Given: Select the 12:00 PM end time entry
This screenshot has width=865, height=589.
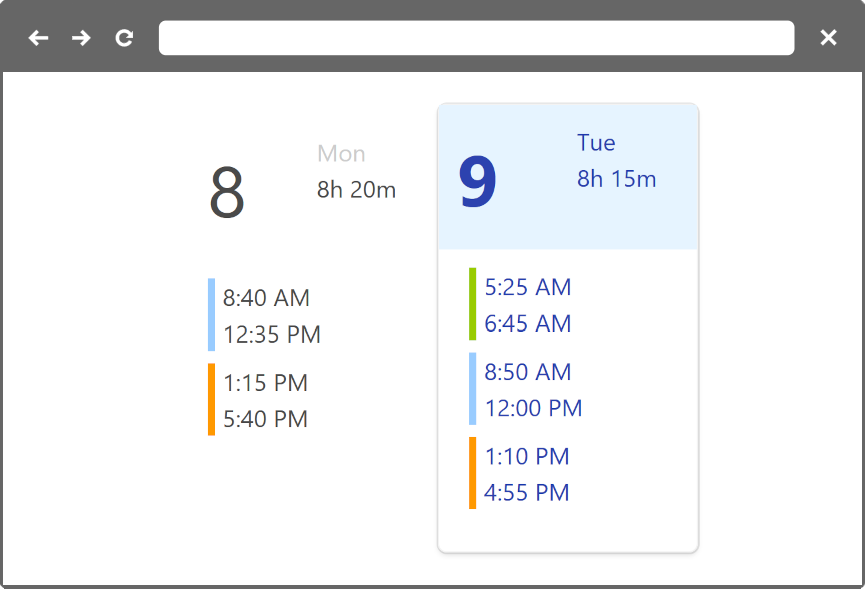Looking at the screenshot, I should (x=532, y=408).
